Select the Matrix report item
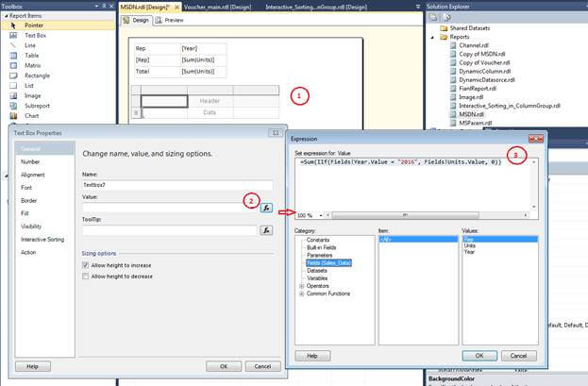The image size is (588, 386). click(x=33, y=66)
